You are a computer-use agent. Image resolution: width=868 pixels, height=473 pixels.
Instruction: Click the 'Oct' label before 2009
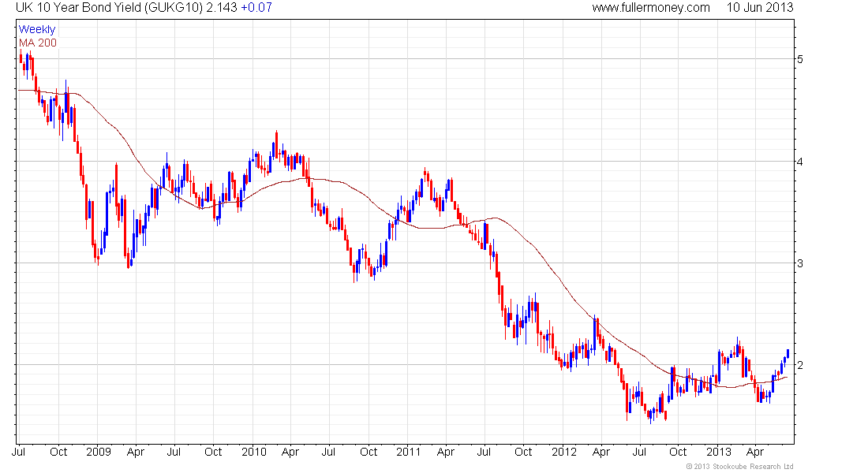click(x=58, y=452)
